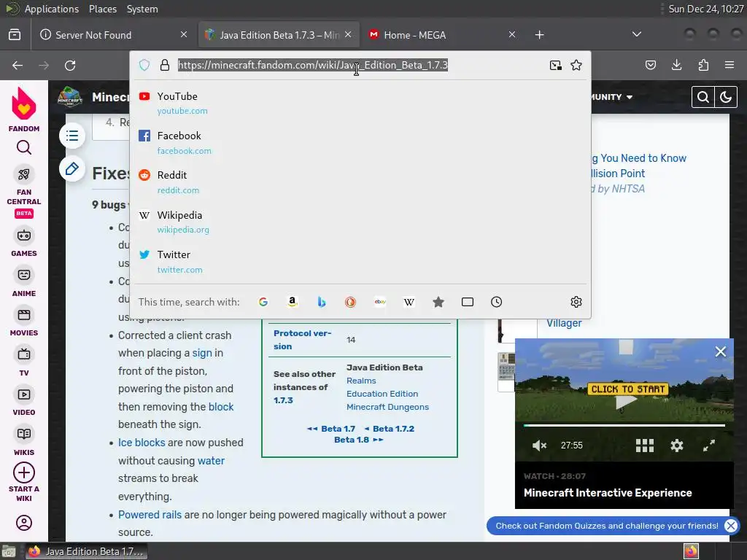
Task: Show site security lock info
Action: pyautogui.click(x=165, y=65)
